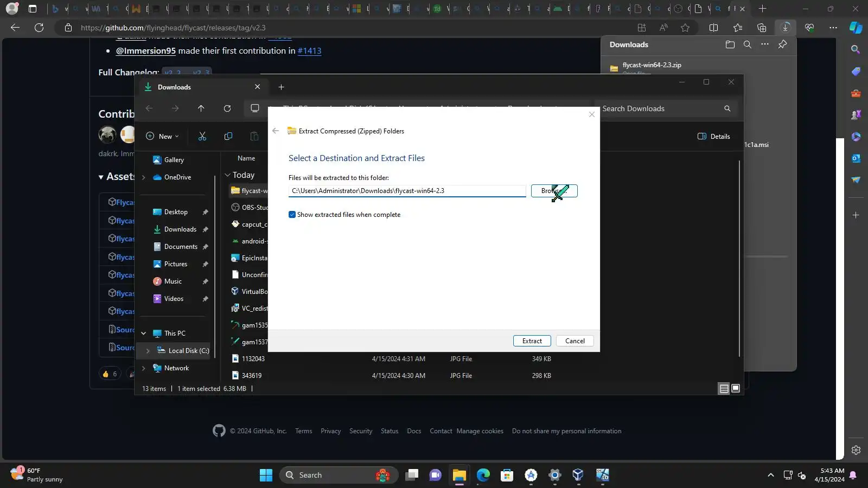Cancel the extraction dialog

(575, 341)
